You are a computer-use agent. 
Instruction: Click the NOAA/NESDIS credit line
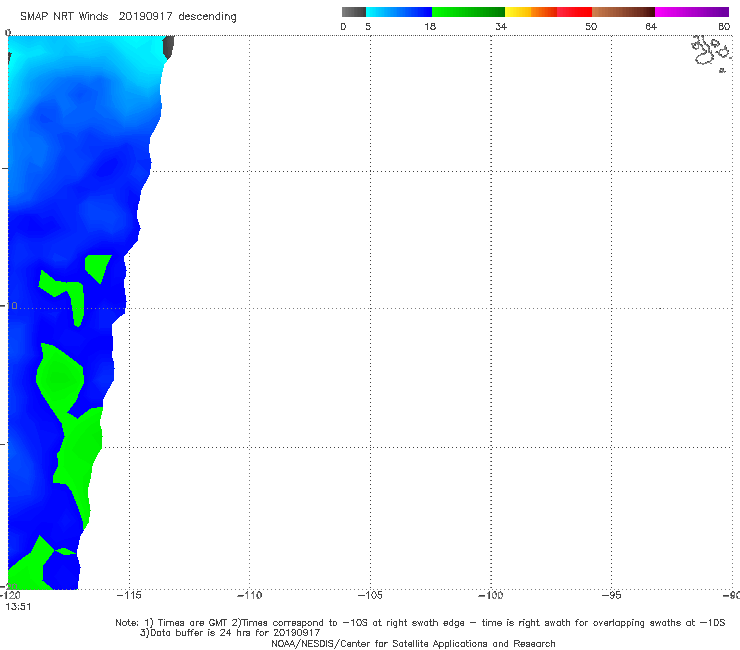(x=413, y=644)
